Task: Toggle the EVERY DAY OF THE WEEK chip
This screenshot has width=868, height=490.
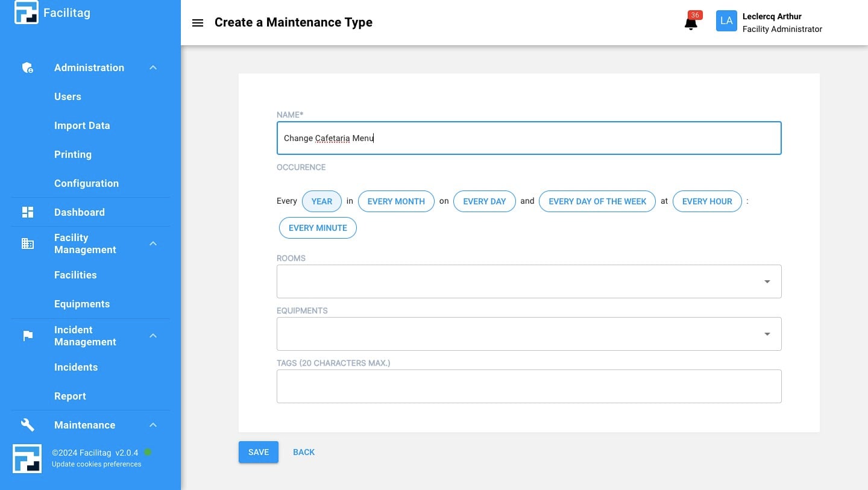Action: point(597,201)
